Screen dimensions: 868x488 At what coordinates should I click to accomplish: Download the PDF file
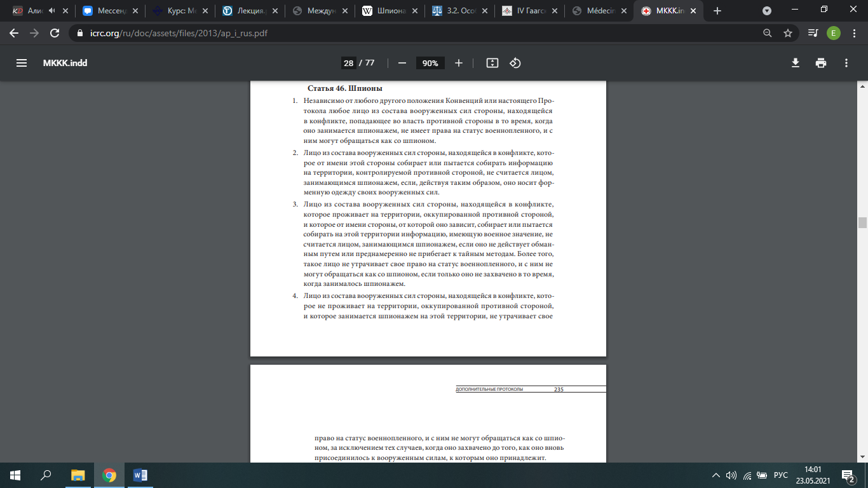(x=795, y=63)
